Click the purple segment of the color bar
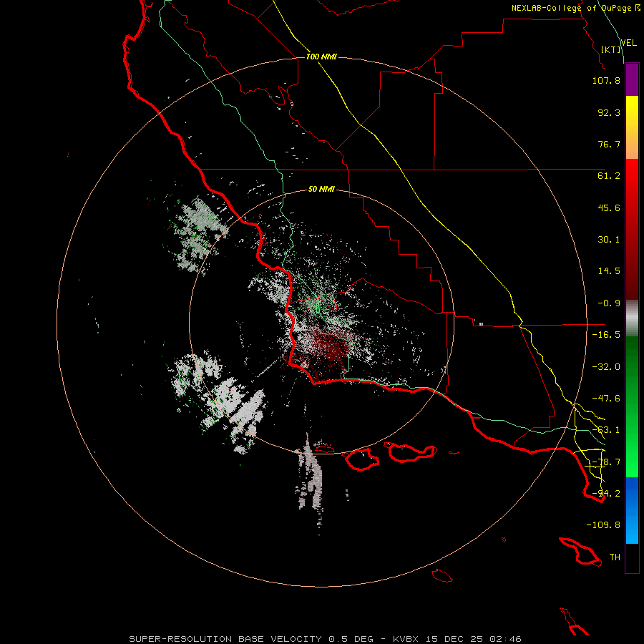This screenshot has height=644, width=644. pos(632,80)
